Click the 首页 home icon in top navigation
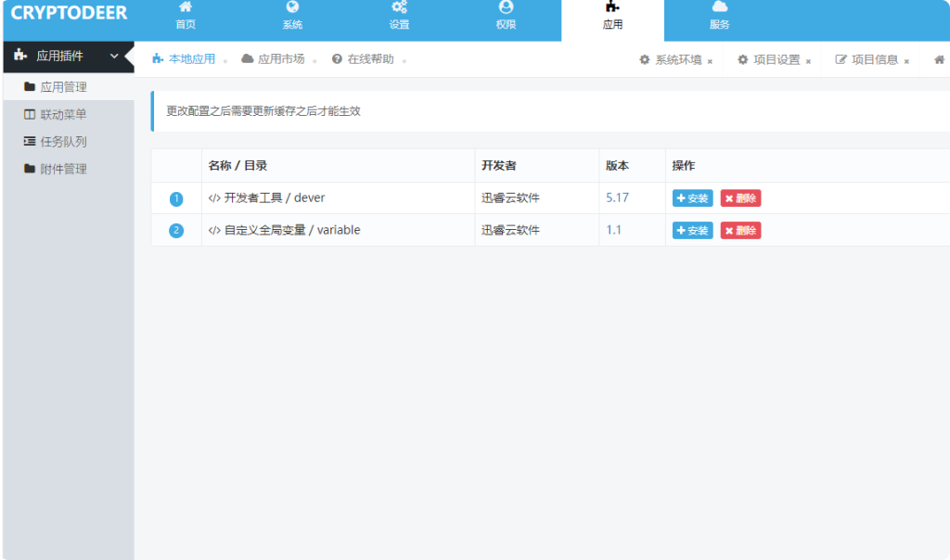 186,6
